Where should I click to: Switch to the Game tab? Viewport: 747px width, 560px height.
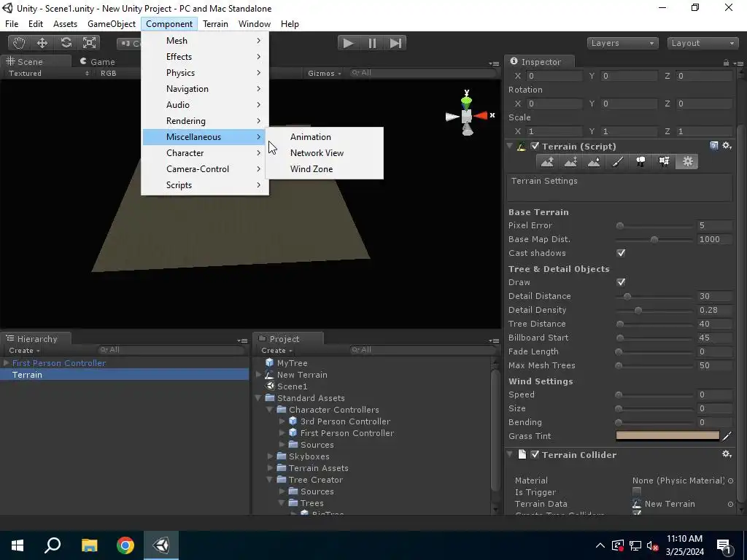98,62
